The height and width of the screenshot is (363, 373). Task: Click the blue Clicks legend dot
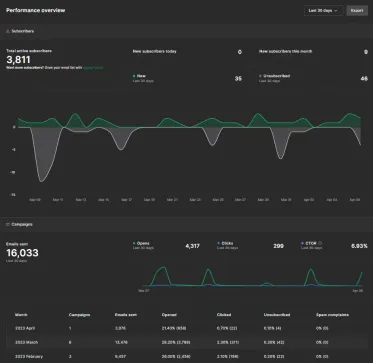(x=218, y=243)
